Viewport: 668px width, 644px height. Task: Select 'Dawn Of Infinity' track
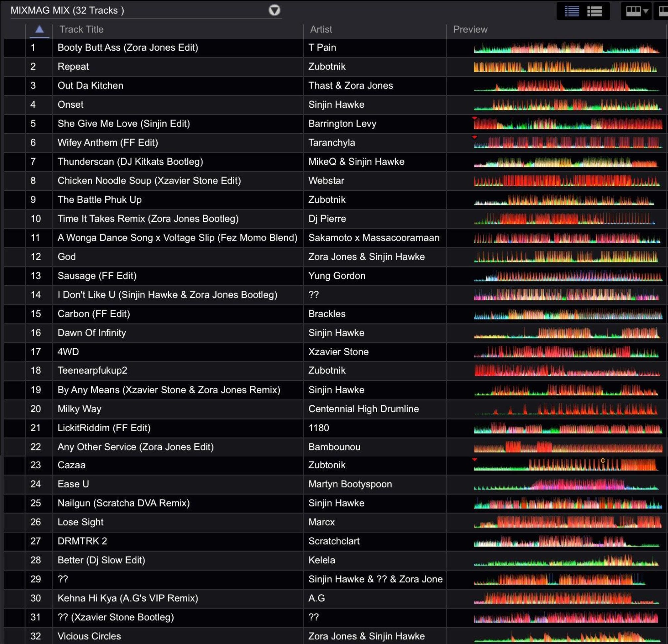[92, 333]
